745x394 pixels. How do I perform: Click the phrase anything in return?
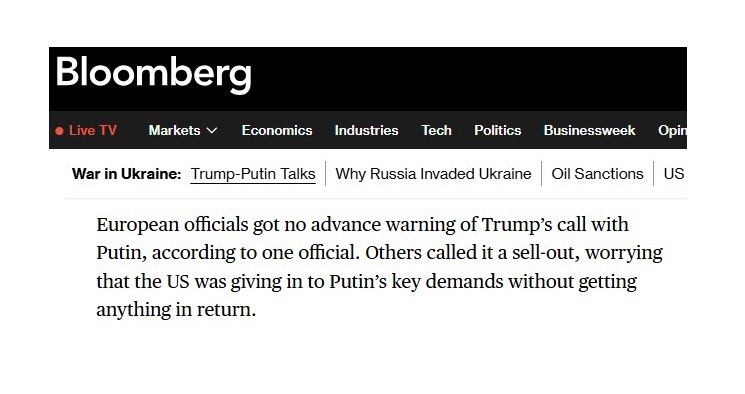176,310
